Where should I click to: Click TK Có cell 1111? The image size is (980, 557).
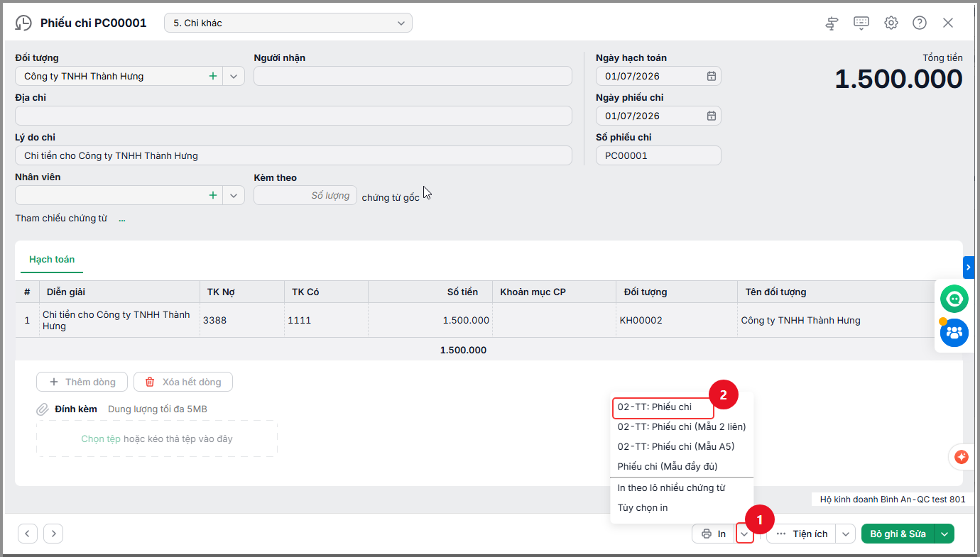click(326, 320)
